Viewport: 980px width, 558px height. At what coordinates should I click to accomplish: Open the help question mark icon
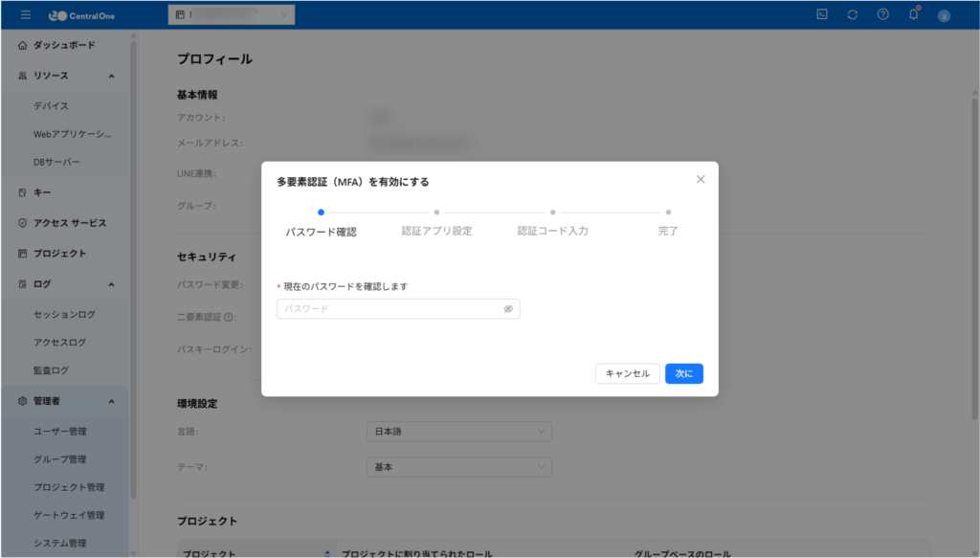click(883, 14)
